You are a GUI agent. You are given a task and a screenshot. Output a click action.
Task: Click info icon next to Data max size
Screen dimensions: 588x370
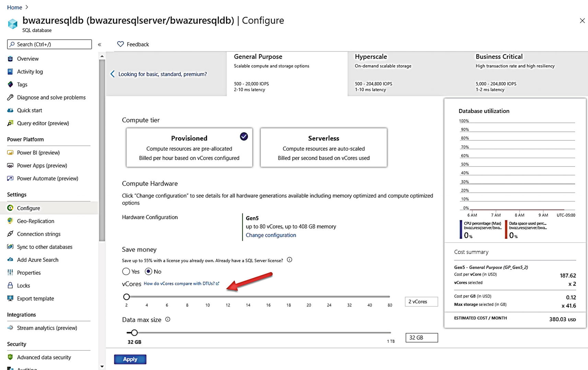[168, 319]
